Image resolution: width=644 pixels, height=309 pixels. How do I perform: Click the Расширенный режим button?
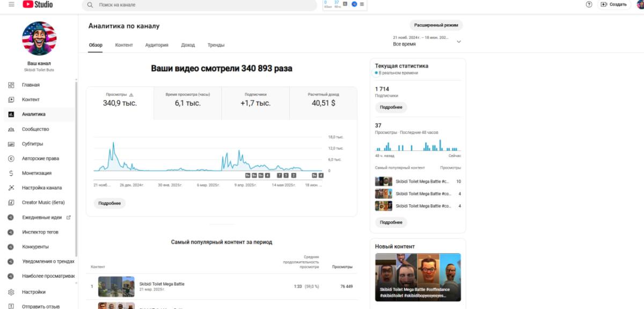pyautogui.click(x=436, y=25)
